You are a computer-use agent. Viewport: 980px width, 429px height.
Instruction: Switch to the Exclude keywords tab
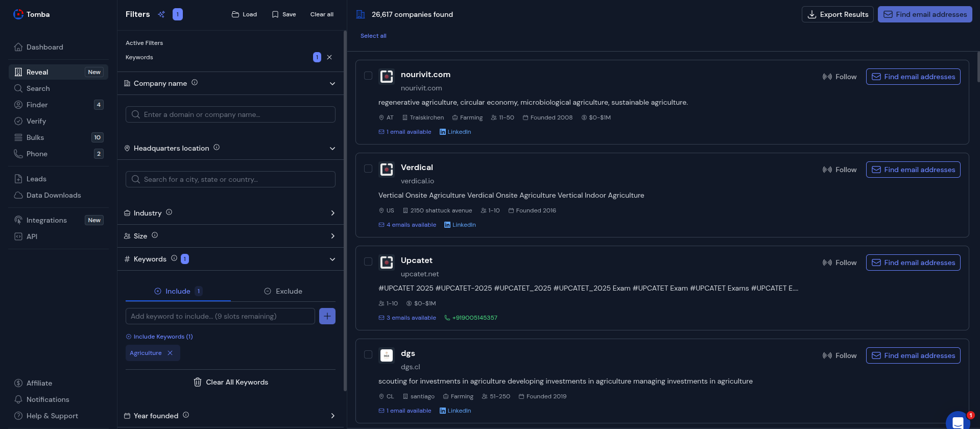[x=283, y=291]
